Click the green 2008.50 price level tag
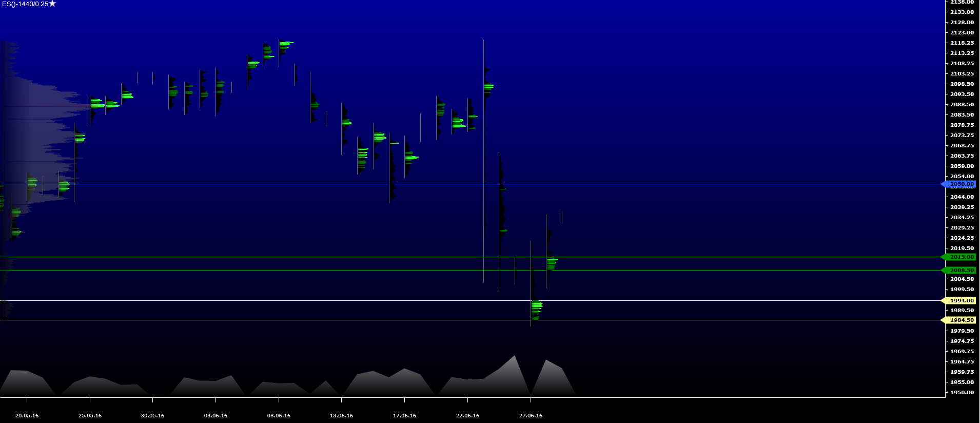Viewport: 980px width, 423px height. coord(961,271)
